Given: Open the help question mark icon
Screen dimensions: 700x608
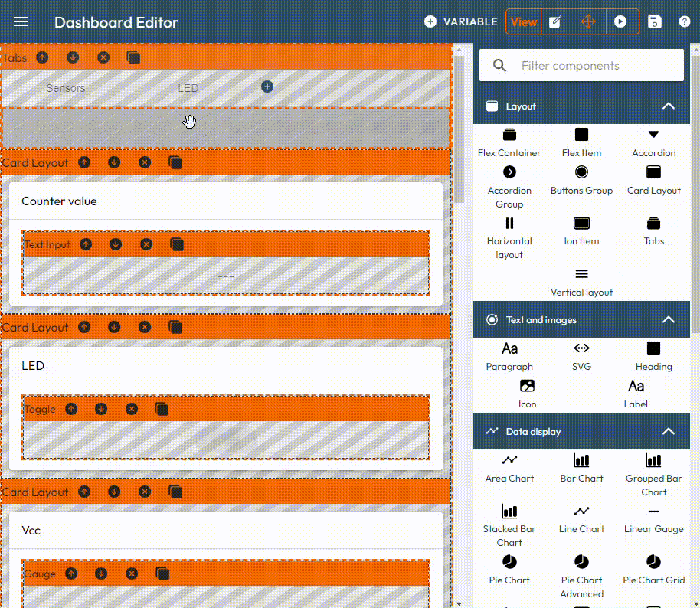Looking at the screenshot, I should (x=685, y=21).
